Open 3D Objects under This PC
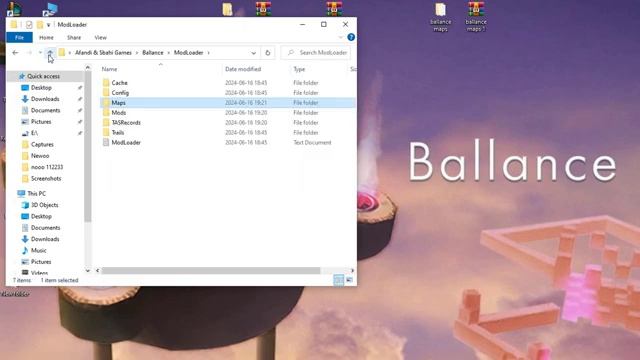 [44, 205]
